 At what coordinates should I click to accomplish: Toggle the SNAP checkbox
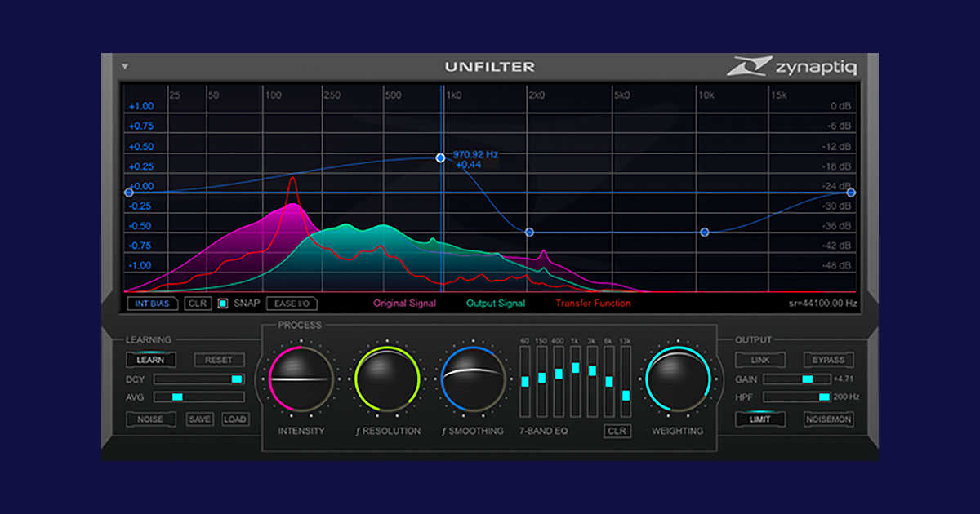(x=223, y=304)
